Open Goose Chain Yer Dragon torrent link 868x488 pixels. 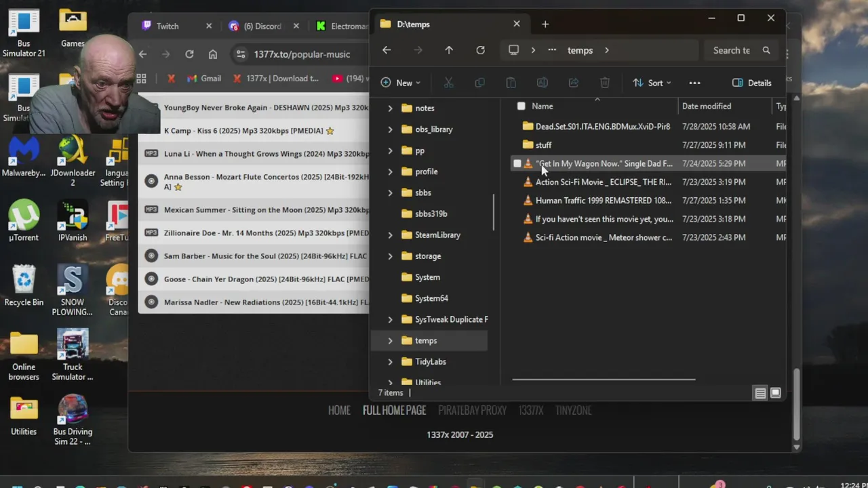pyautogui.click(x=267, y=279)
